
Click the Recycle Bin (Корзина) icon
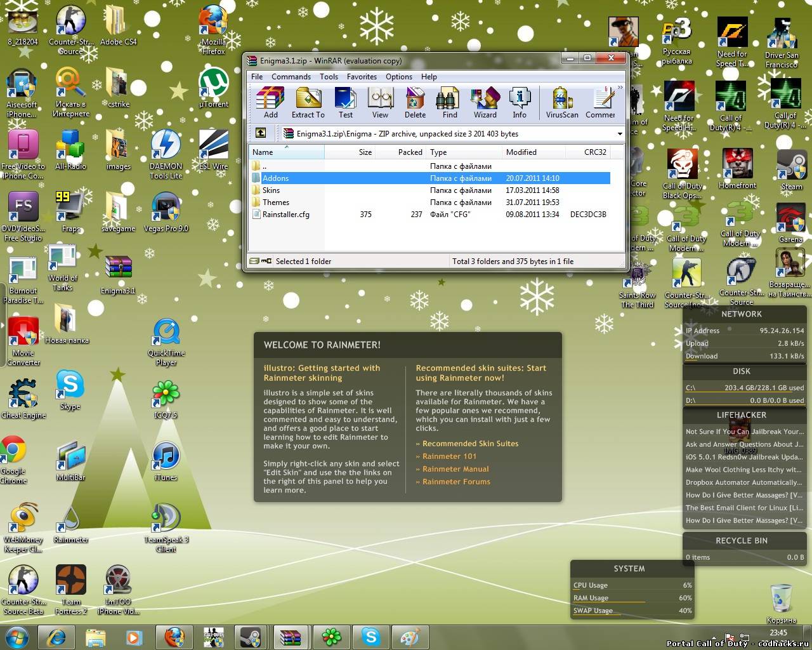click(781, 604)
